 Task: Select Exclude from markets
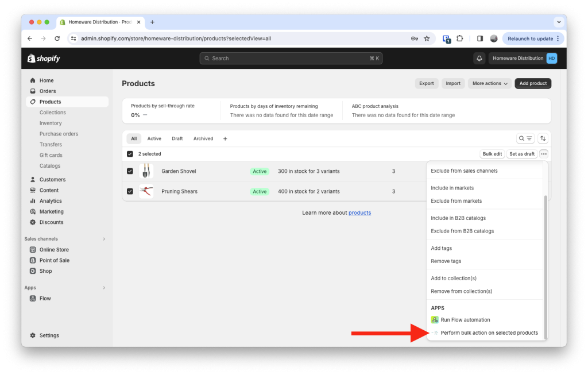pyautogui.click(x=457, y=201)
